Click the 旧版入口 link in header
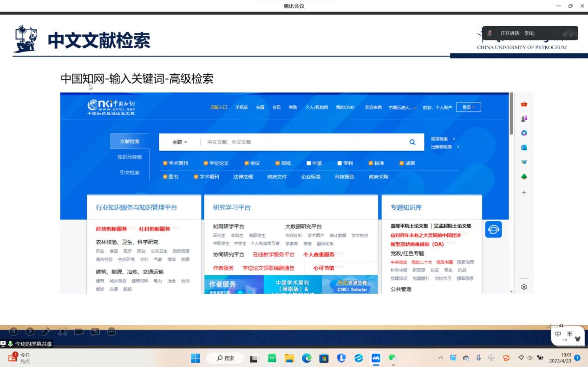588x367 pixels. point(218,107)
